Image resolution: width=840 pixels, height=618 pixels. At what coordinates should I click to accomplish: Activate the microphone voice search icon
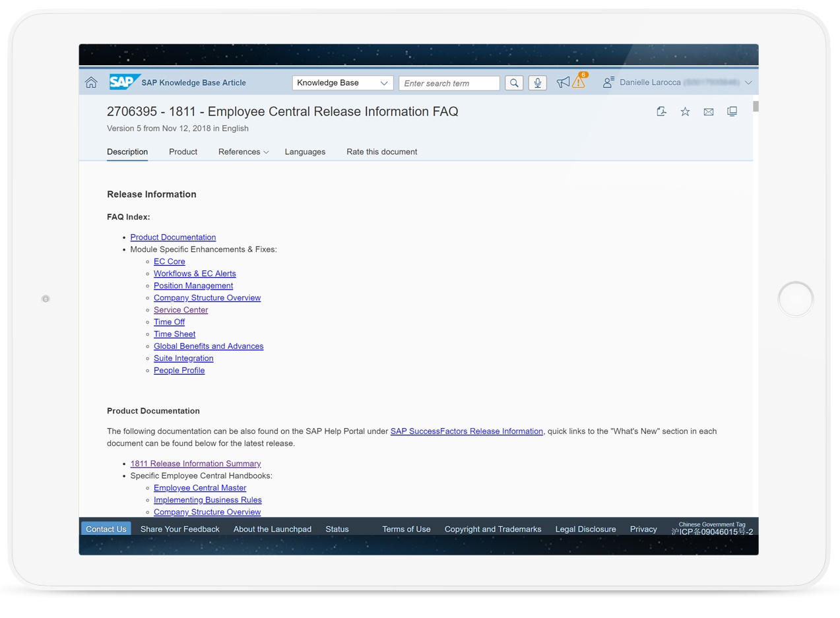pos(538,83)
